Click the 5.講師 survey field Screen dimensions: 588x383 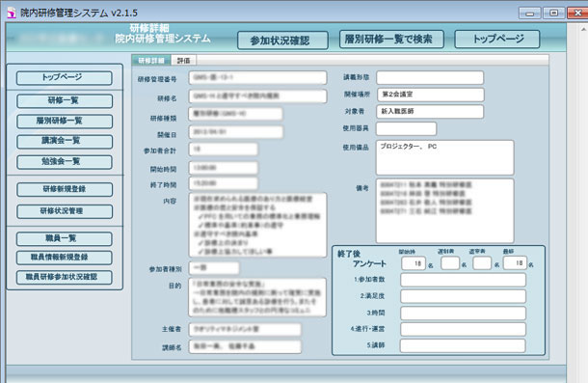coord(463,345)
